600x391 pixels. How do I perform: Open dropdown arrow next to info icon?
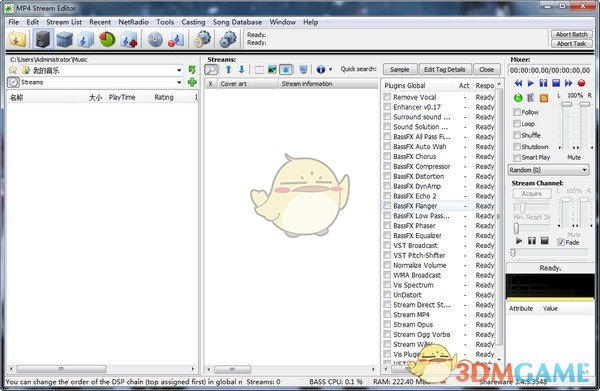tap(331, 70)
